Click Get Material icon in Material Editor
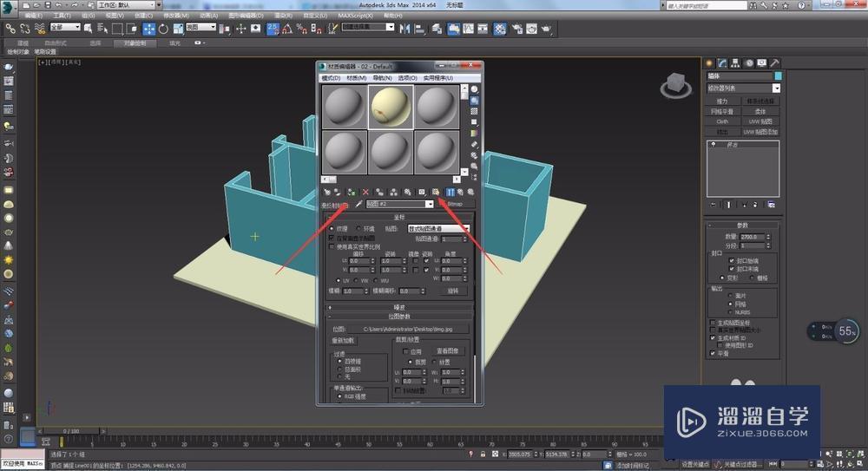Screen dimensions: 868x471 coord(326,192)
